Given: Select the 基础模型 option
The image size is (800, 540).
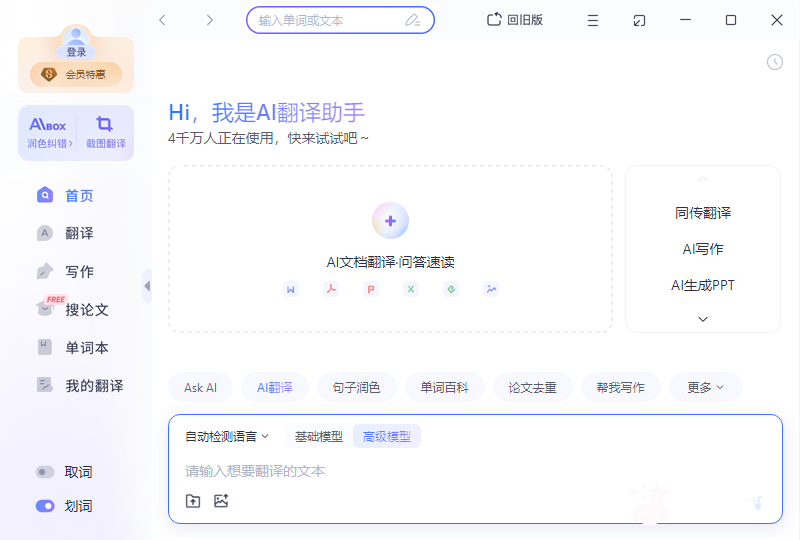Looking at the screenshot, I should click(318, 436).
